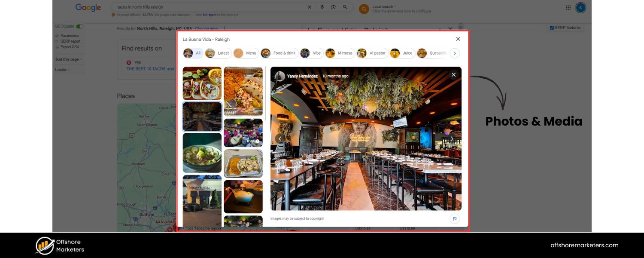Click the orange Local search extension icon
This screenshot has width=644, height=258.
[x=364, y=9]
